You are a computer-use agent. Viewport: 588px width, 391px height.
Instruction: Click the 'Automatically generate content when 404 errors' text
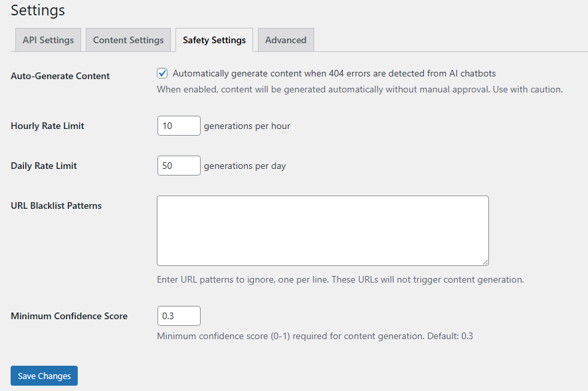pyautogui.click(x=334, y=73)
